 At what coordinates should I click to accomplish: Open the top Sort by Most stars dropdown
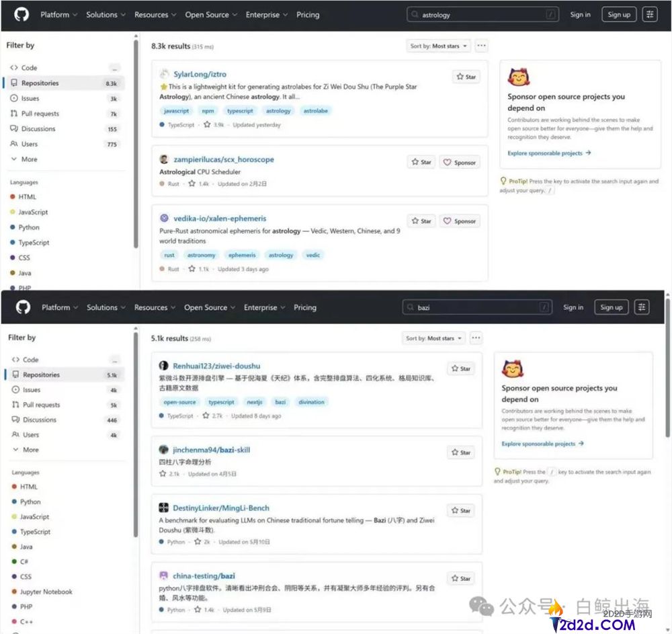point(438,46)
